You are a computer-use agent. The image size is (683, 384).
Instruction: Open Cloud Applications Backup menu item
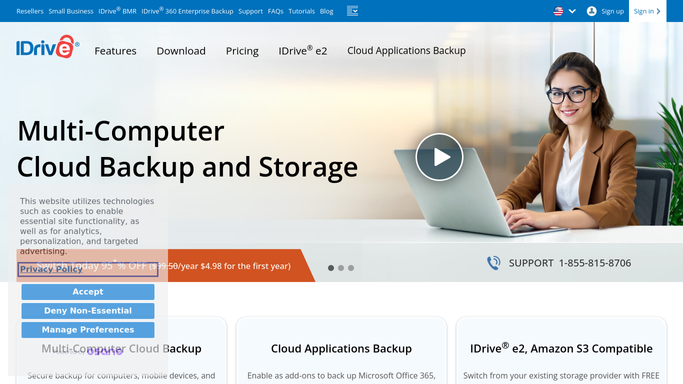(406, 51)
